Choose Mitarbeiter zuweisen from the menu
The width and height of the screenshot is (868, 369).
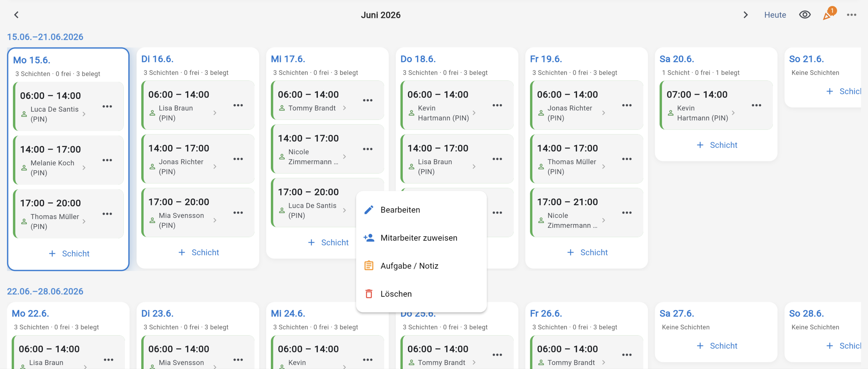coord(421,238)
